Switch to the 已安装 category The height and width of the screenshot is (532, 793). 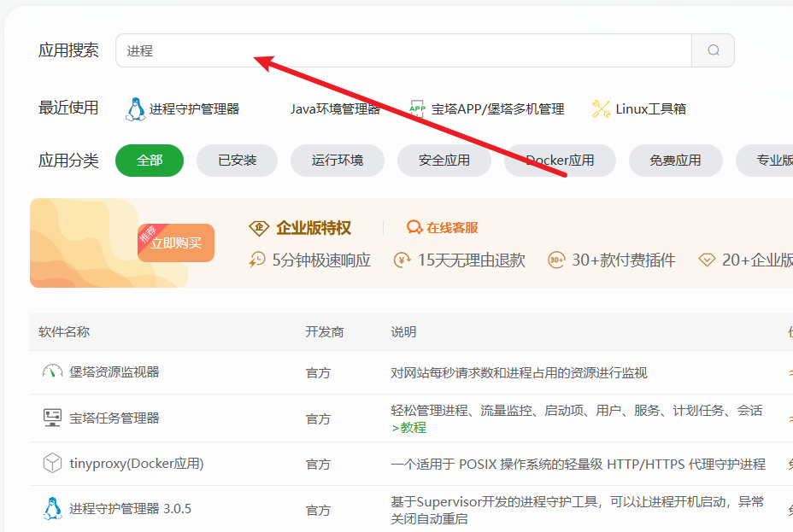pos(237,161)
